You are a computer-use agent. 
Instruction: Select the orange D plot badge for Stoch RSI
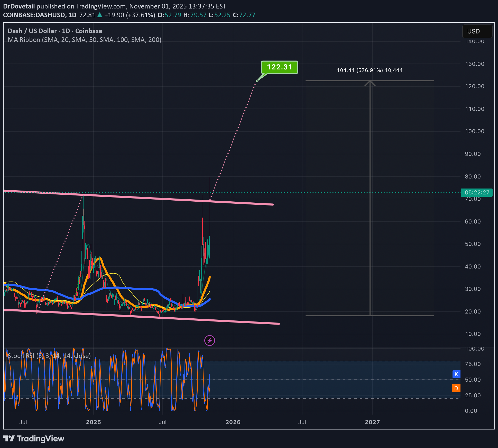pyautogui.click(x=456, y=388)
